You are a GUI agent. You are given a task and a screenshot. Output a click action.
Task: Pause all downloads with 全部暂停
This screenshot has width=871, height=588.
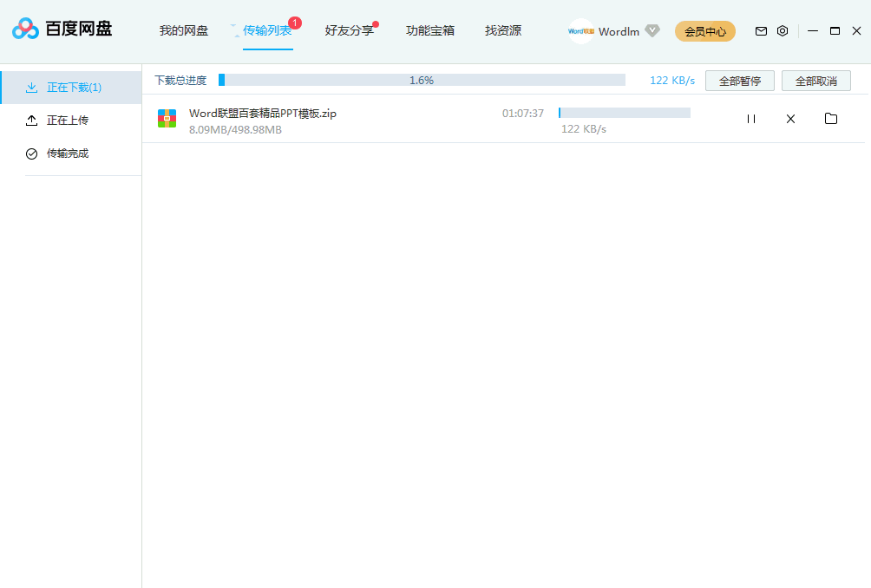pyautogui.click(x=740, y=81)
